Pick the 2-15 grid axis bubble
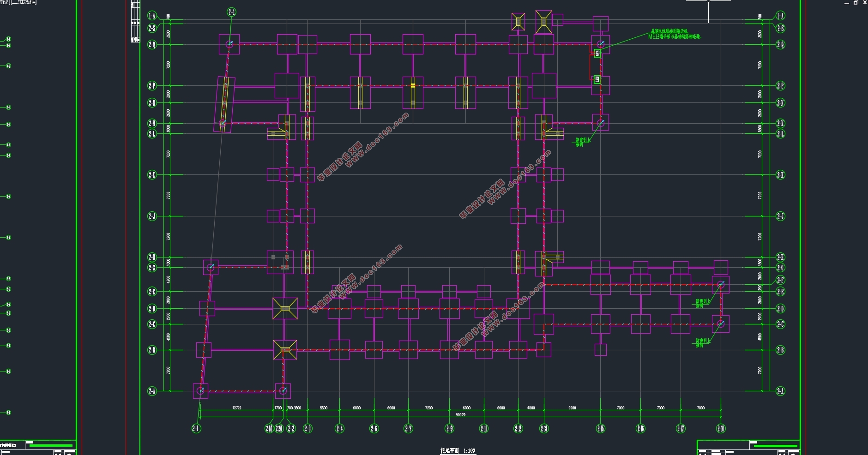 point(600,429)
